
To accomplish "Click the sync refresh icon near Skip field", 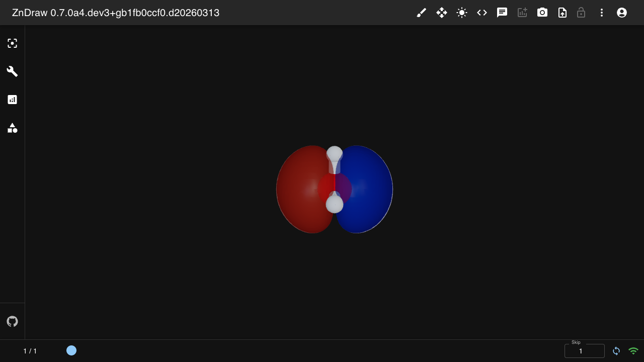I will point(616,351).
